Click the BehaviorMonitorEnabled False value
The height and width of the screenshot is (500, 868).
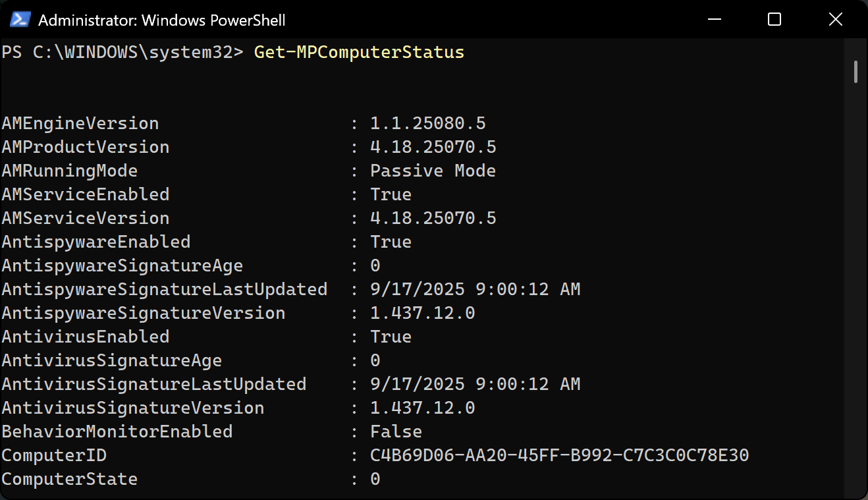(396, 431)
